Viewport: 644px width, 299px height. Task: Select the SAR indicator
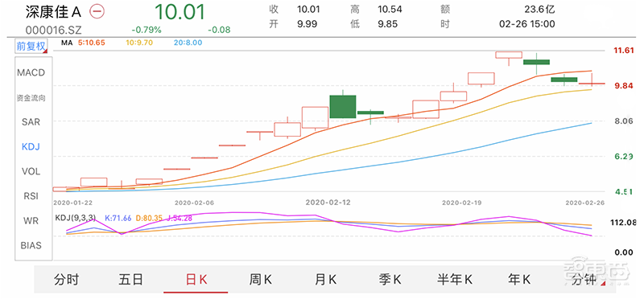click(x=31, y=122)
